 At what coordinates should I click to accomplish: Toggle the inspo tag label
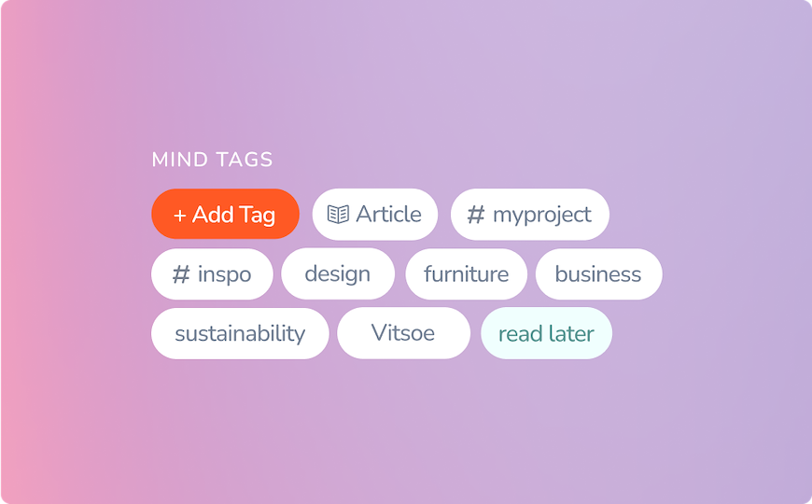(224, 274)
